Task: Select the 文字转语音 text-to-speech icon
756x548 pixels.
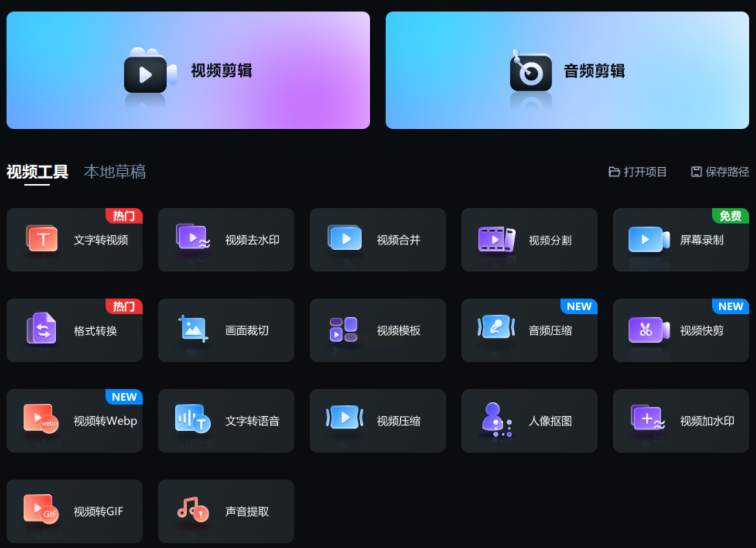Action: pos(193,419)
